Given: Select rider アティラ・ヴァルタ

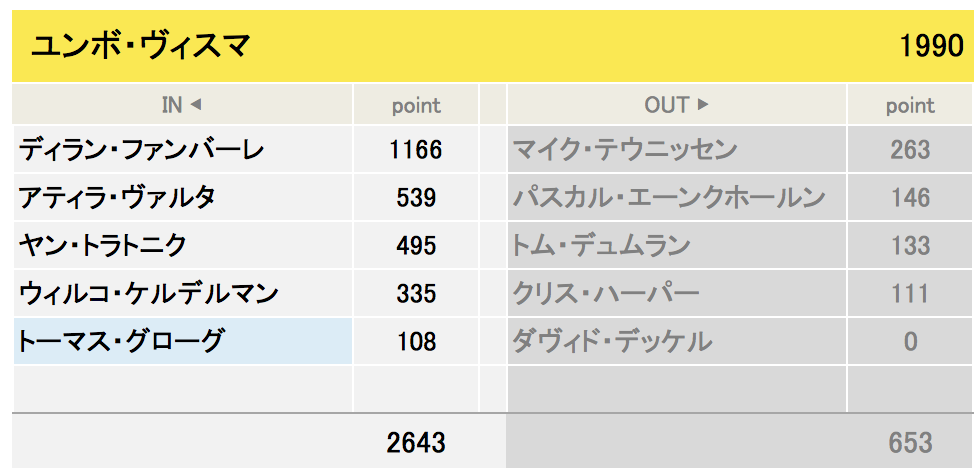Looking at the screenshot, I should [117, 197].
